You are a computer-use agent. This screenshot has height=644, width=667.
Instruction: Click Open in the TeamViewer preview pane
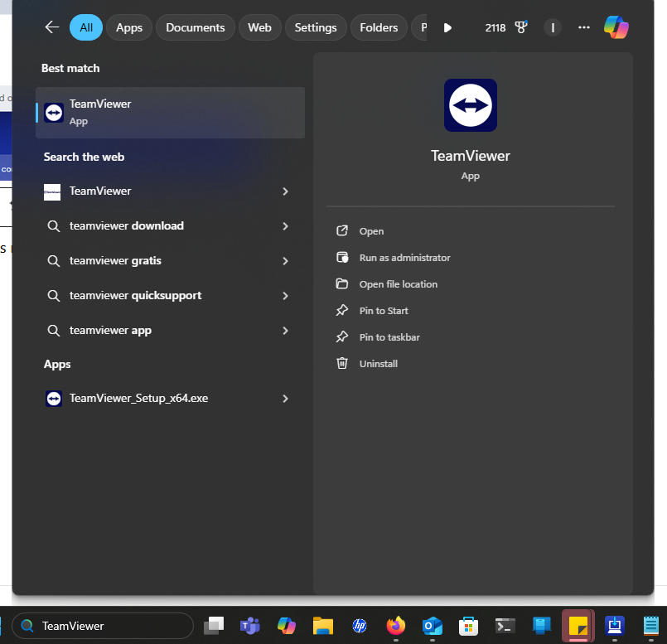(371, 231)
